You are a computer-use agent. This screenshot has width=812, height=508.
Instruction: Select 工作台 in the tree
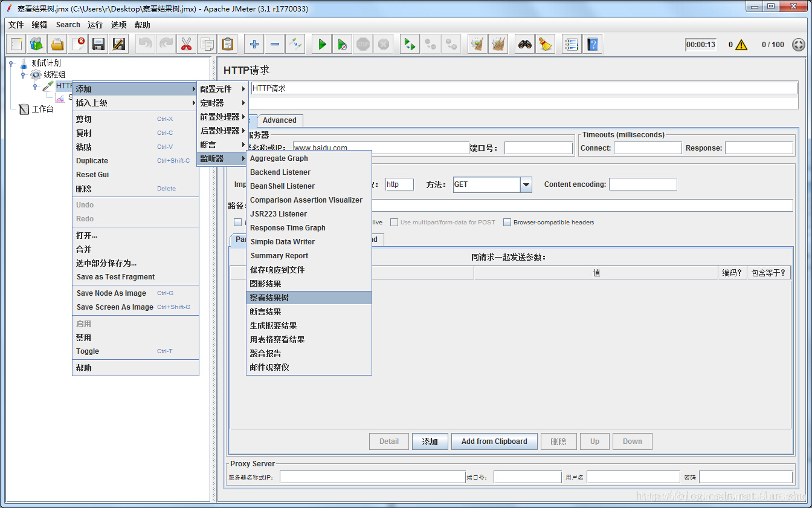click(42, 109)
